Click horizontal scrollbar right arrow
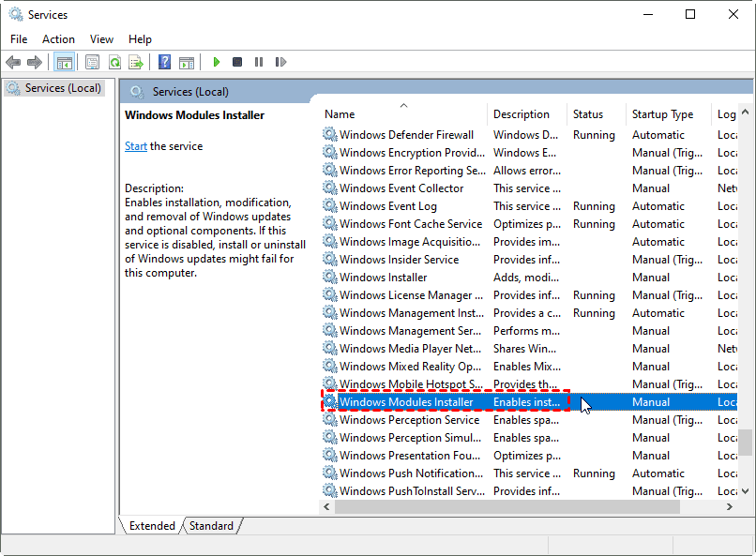The height and width of the screenshot is (556, 756). click(730, 506)
